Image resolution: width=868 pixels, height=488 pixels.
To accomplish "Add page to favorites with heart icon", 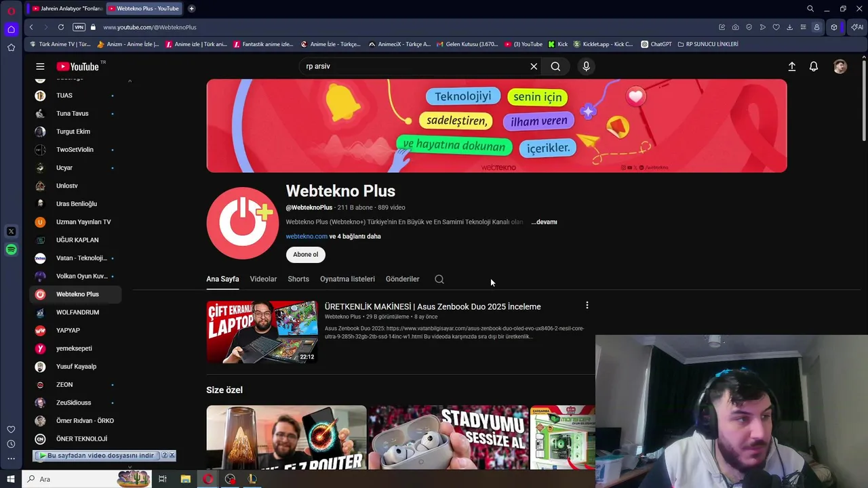I will click(x=776, y=27).
